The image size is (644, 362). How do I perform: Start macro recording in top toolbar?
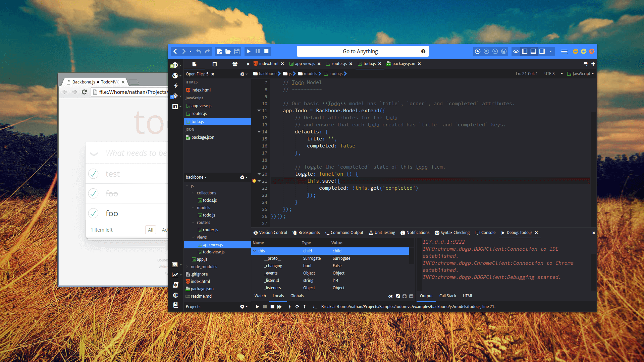pyautogui.click(x=478, y=51)
